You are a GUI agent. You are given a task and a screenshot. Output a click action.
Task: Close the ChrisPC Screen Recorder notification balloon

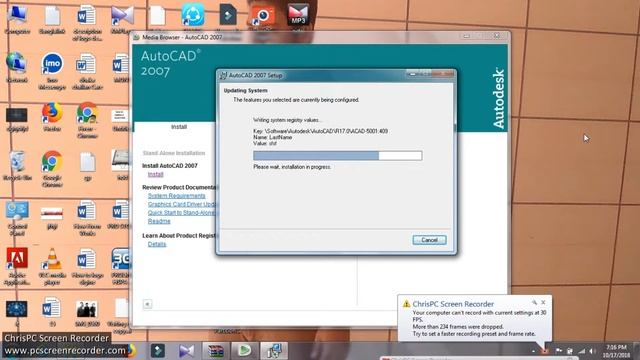coord(543,302)
